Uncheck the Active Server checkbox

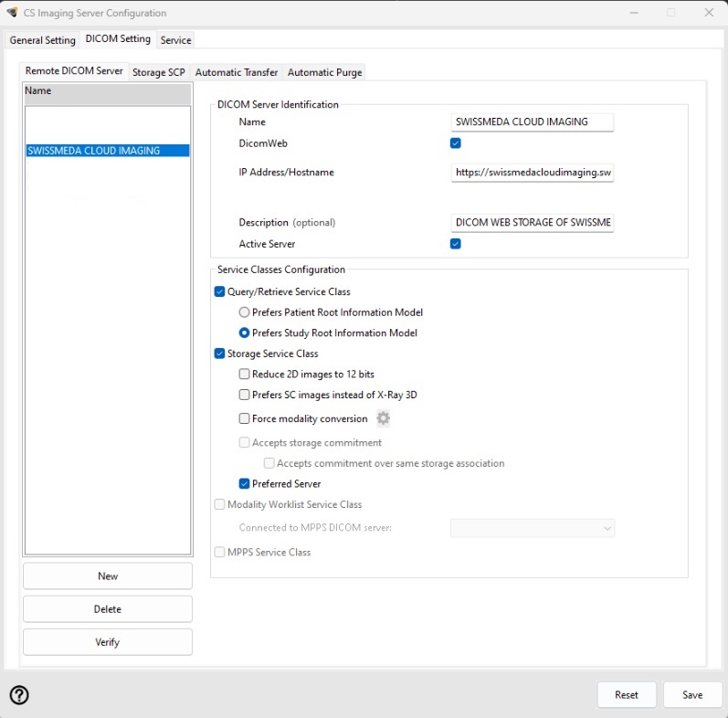point(456,244)
